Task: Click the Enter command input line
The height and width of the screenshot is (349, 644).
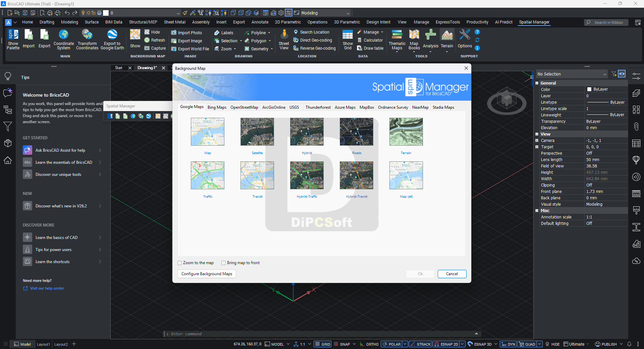Action: (322, 334)
